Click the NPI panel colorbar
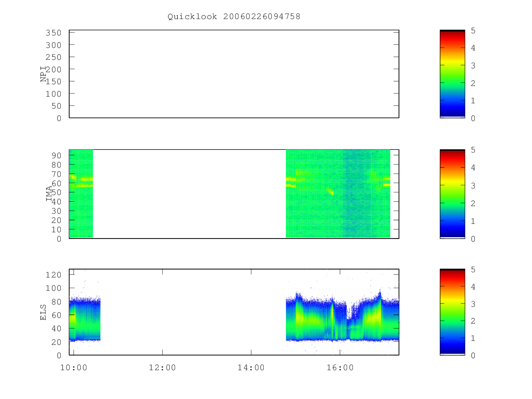532x399 pixels. [x=452, y=74]
